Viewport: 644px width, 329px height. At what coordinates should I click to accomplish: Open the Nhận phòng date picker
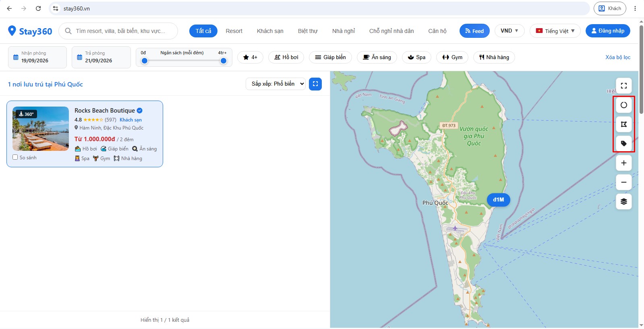coord(37,57)
